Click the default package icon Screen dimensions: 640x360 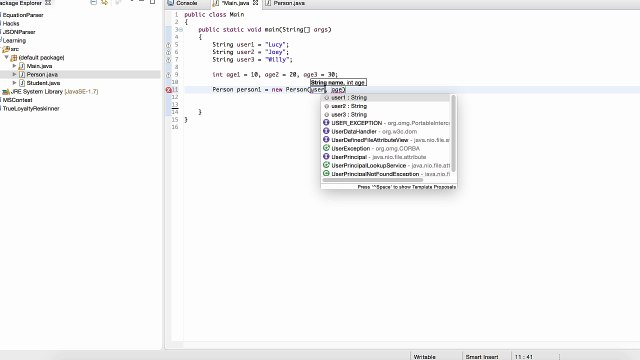[14, 58]
